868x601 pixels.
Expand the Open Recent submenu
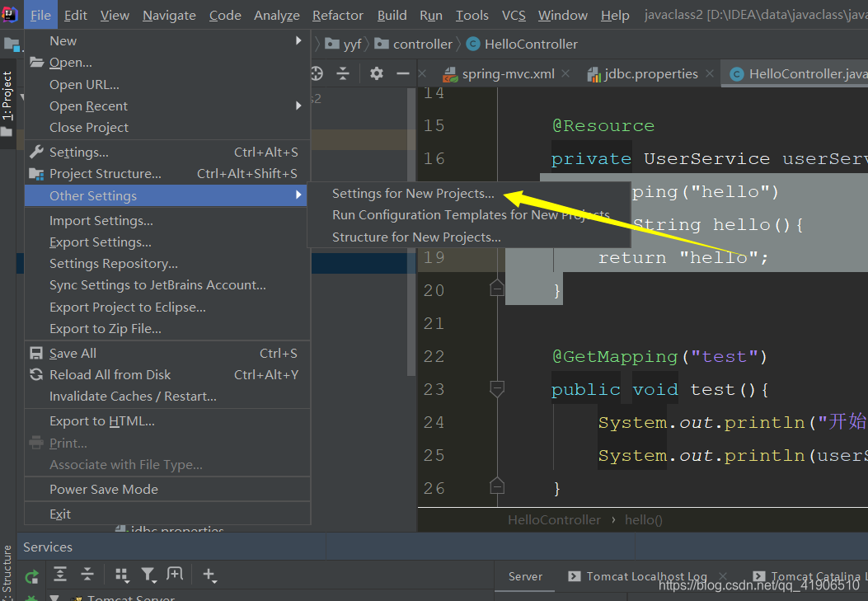pos(167,106)
